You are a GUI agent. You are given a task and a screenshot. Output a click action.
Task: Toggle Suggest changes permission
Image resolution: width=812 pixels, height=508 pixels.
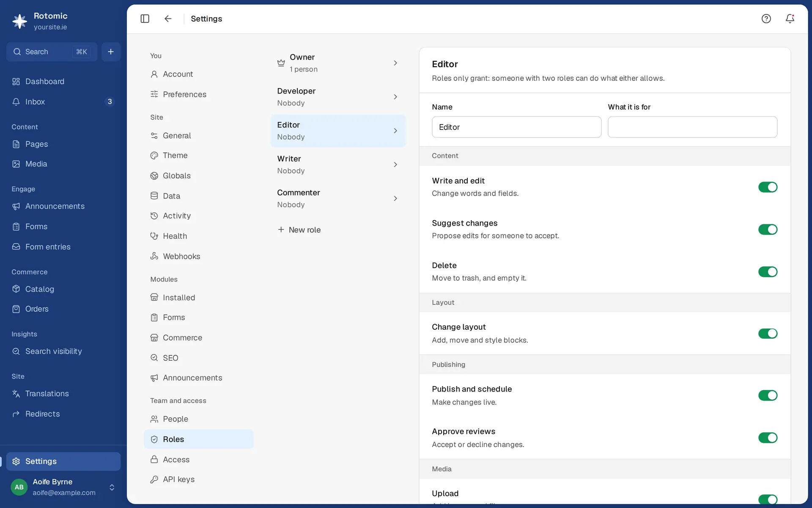tap(768, 229)
